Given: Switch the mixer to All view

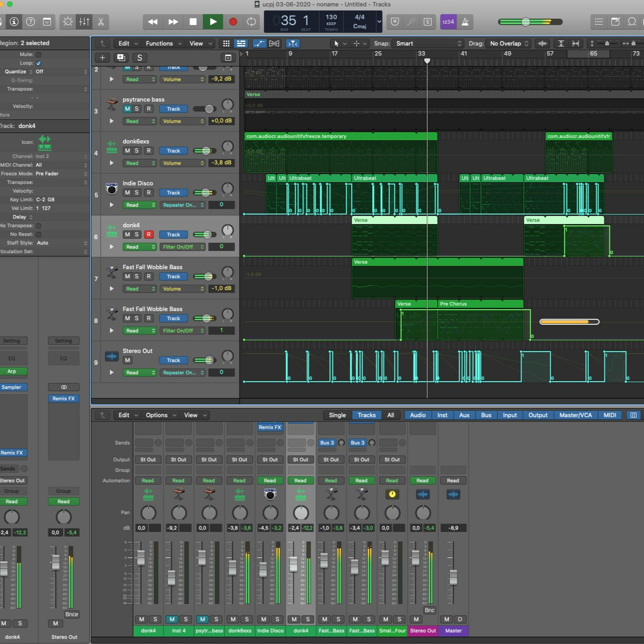Looking at the screenshot, I should 391,415.
